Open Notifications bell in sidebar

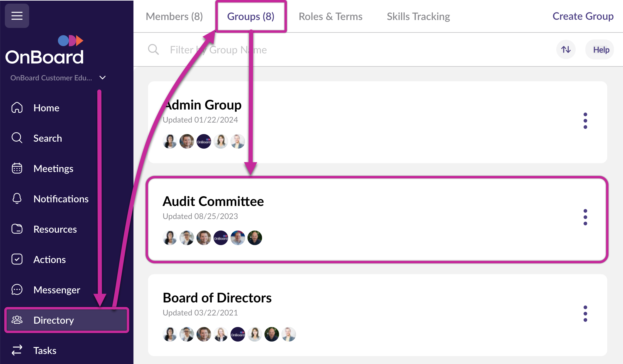pyautogui.click(x=17, y=199)
